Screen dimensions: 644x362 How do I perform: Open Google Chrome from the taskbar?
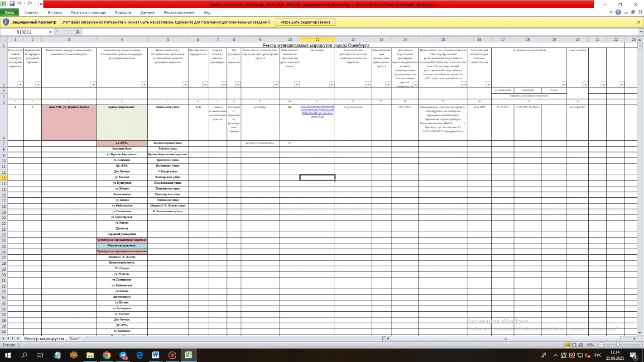[x=106, y=355]
